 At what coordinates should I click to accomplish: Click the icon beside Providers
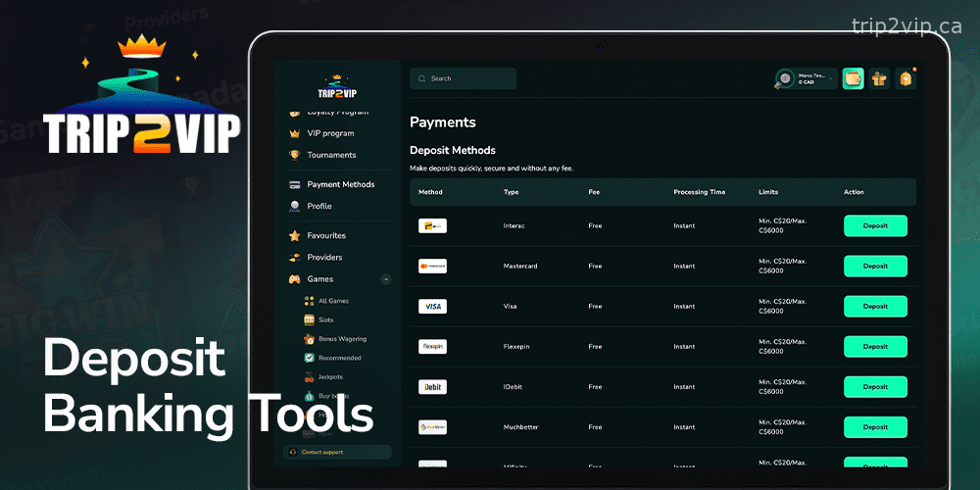click(x=294, y=257)
